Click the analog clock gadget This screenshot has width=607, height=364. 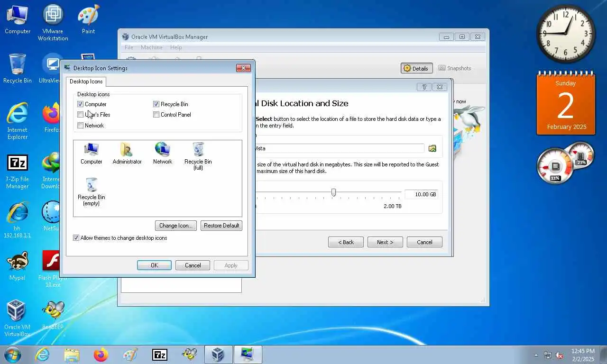[x=566, y=34]
